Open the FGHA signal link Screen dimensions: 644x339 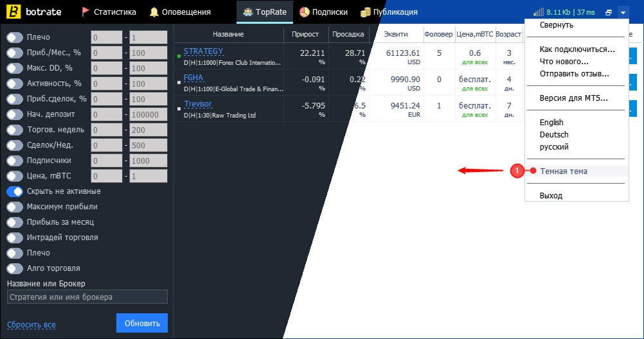[193, 78]
